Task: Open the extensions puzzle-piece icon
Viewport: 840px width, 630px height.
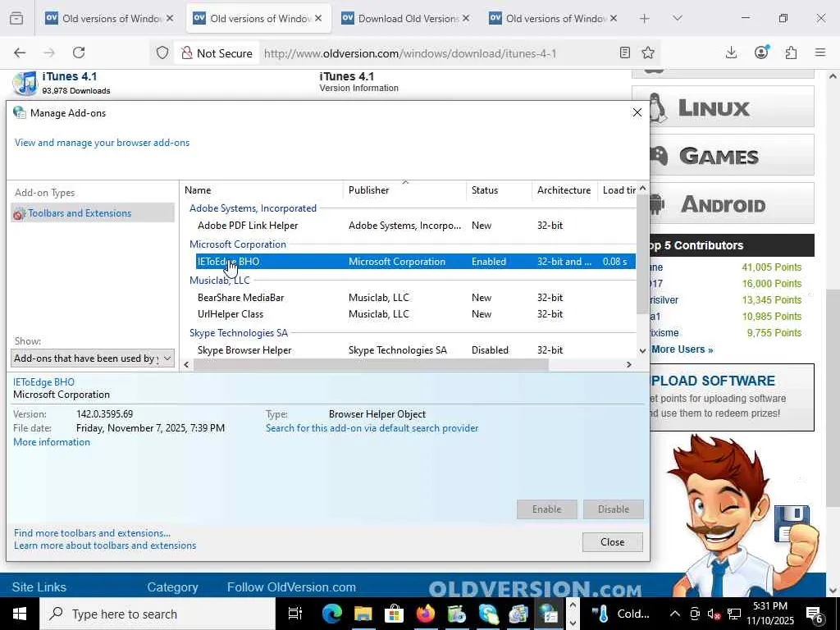Action: [791, 52]
